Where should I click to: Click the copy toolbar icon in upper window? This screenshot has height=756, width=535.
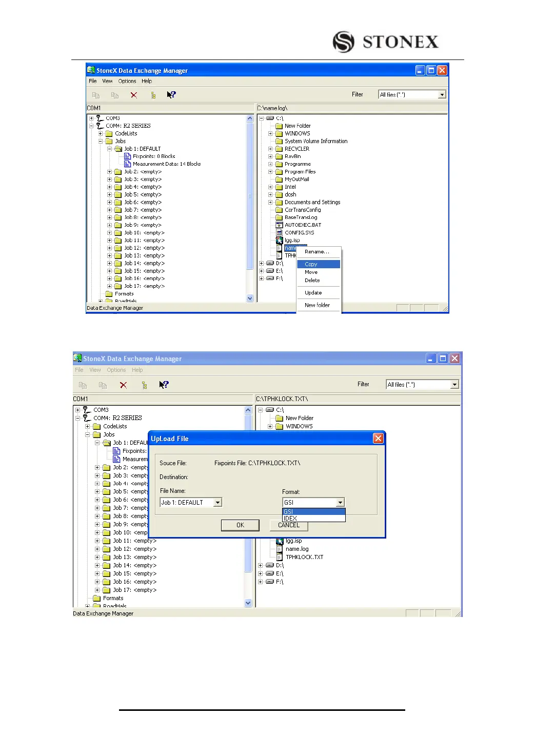(96, 95)
